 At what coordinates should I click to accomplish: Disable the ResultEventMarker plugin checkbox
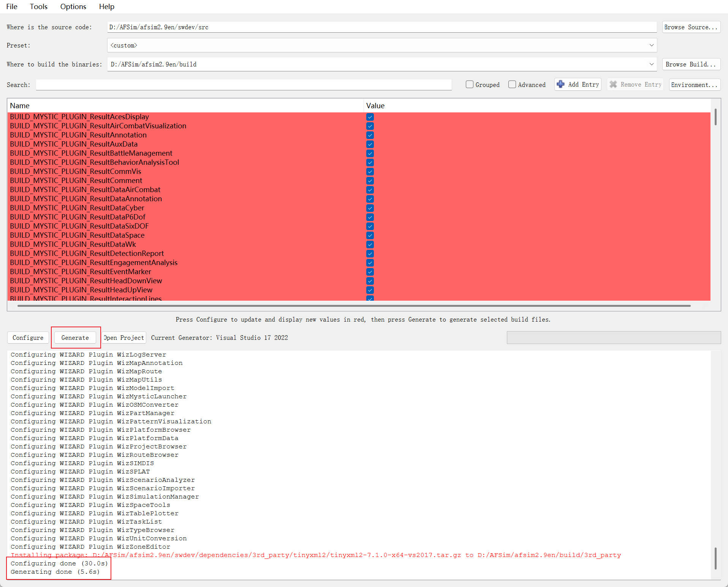click(x=370, y=272)
